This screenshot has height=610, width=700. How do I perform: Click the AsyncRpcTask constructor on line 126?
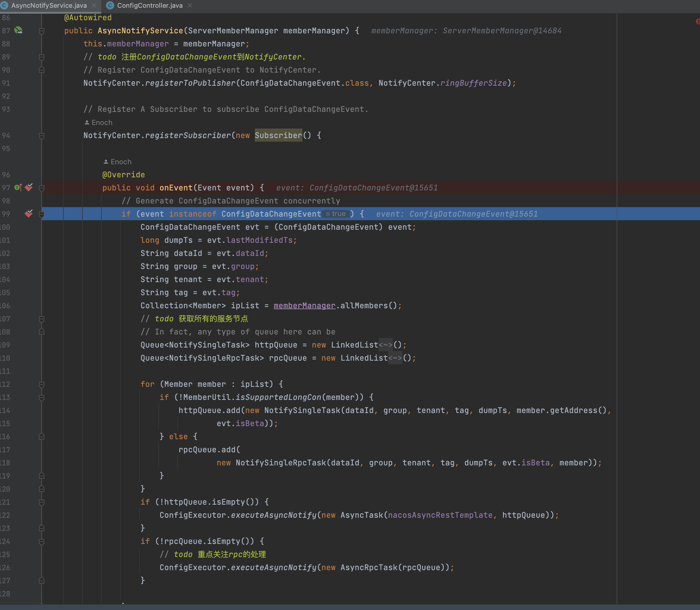(369, 567)
